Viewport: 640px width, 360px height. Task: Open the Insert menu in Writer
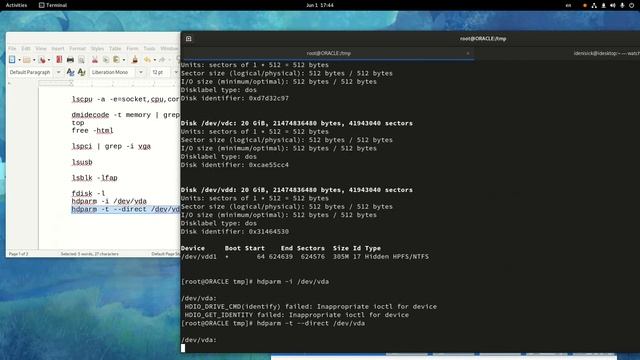coord(58,49)
